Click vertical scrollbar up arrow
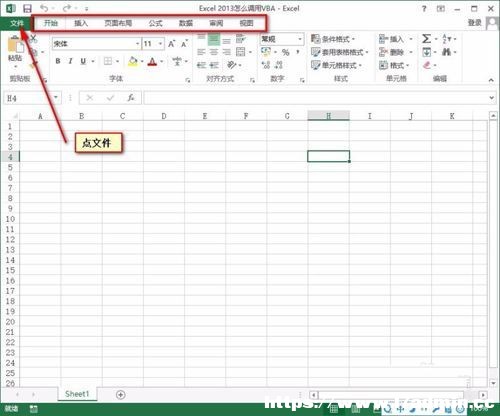The image size is (500, 416). pos(493,116)
